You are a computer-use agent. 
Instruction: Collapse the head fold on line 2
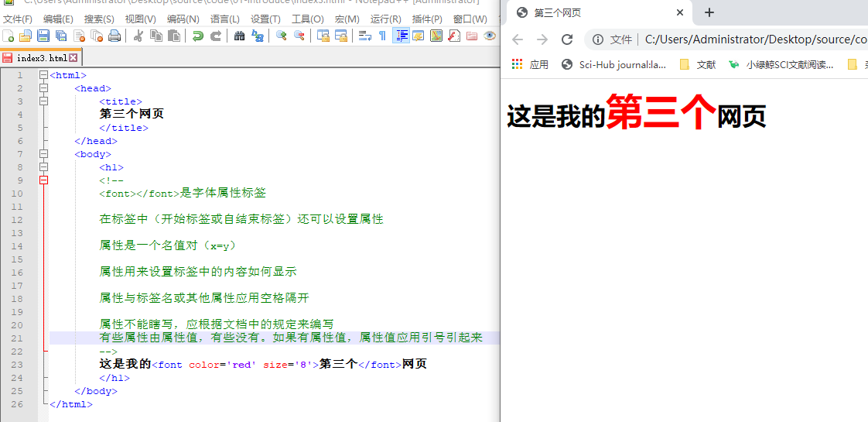(44, 88)
